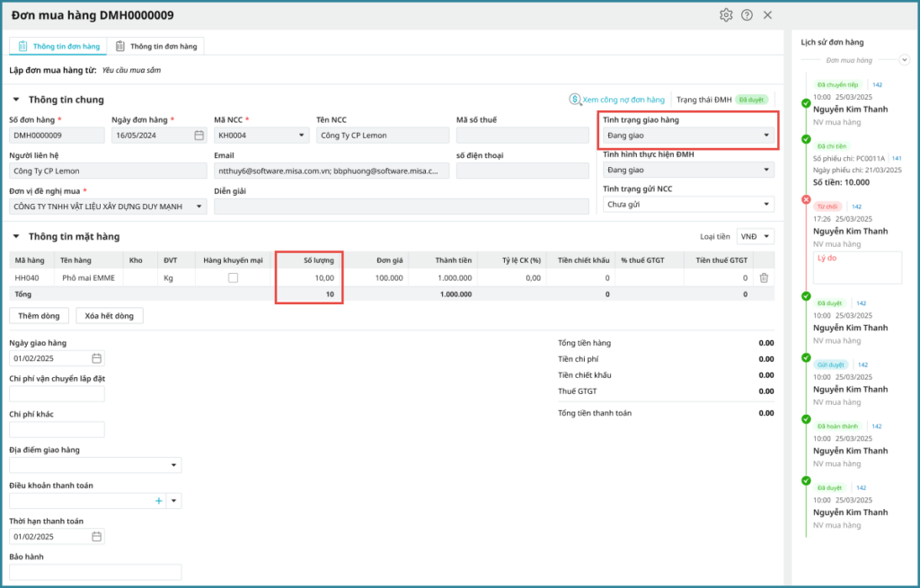The image size is (920, 588).
Task: Open Tình trạng giao hàng dropdown
Action: pos(687,136)
